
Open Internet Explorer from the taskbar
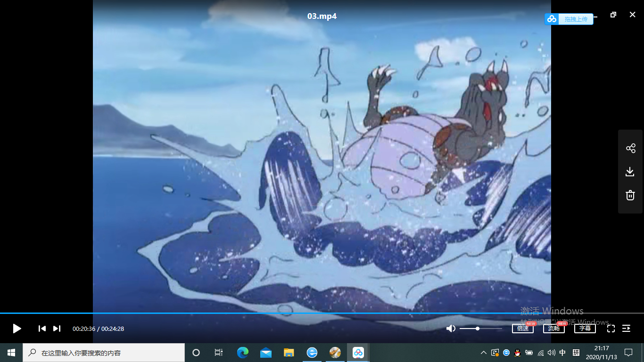pos(312,353)
